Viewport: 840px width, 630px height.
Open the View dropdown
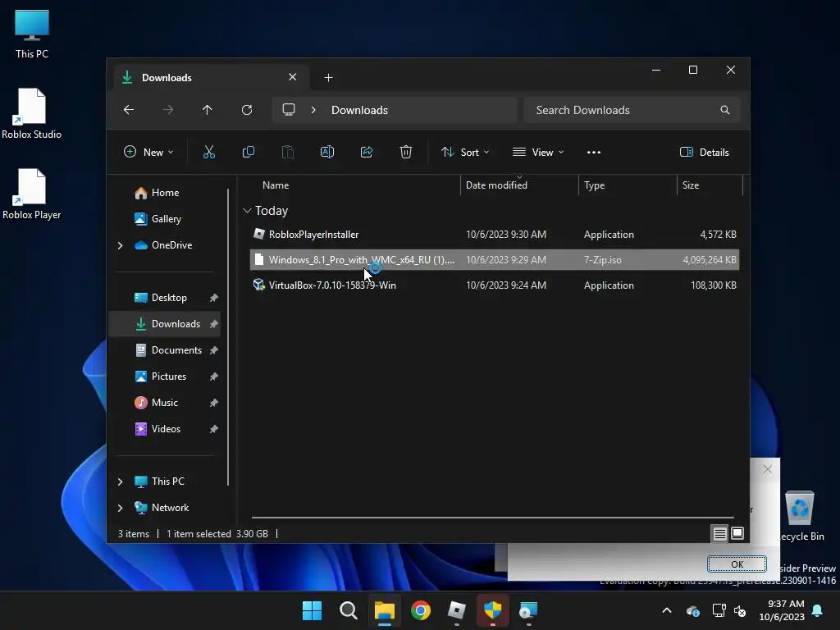point(538,152)
